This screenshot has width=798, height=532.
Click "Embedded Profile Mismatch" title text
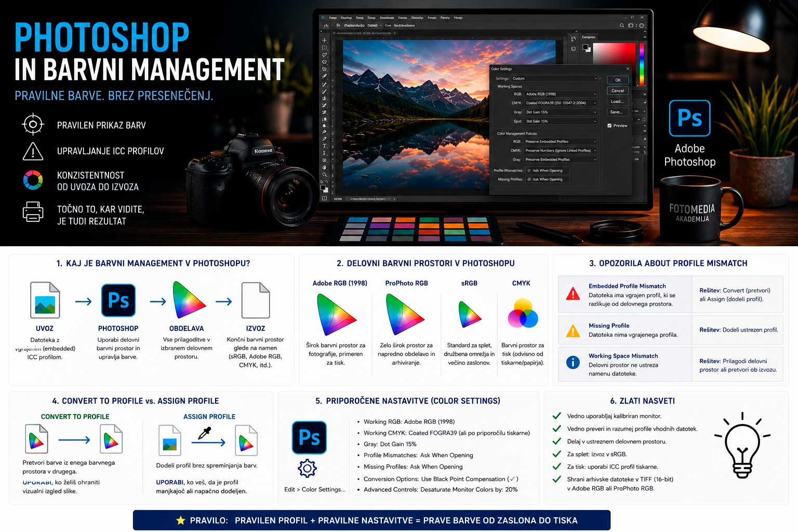(x=627, y=286)
